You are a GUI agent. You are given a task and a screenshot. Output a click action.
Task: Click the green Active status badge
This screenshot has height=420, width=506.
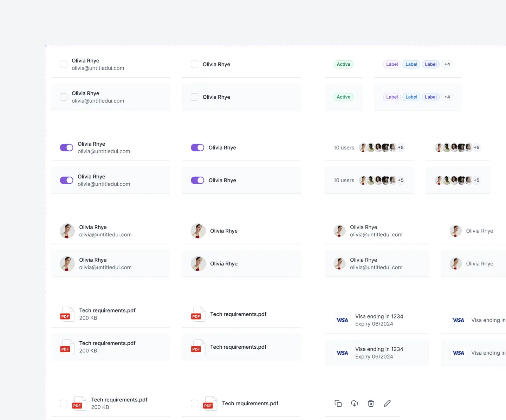coord(343,64)
